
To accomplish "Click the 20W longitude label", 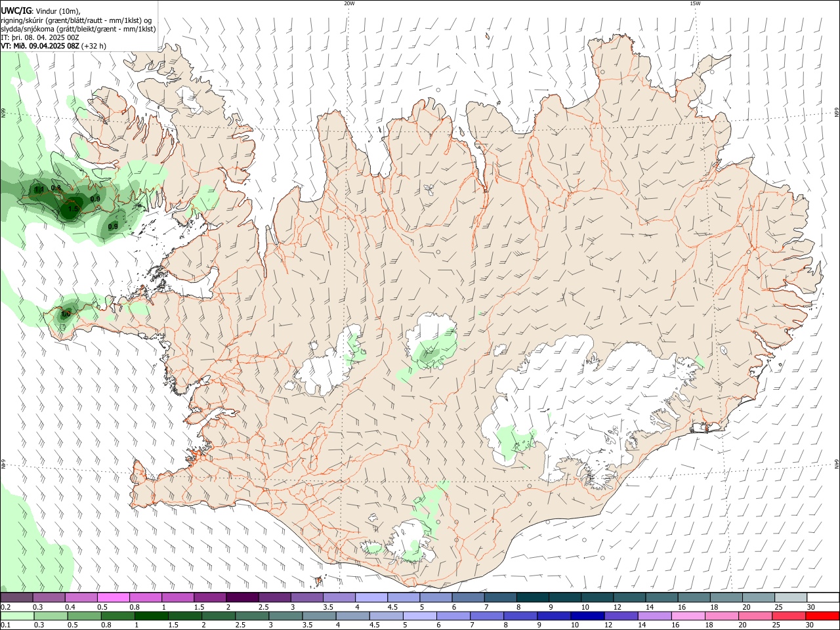I will 349,3.
